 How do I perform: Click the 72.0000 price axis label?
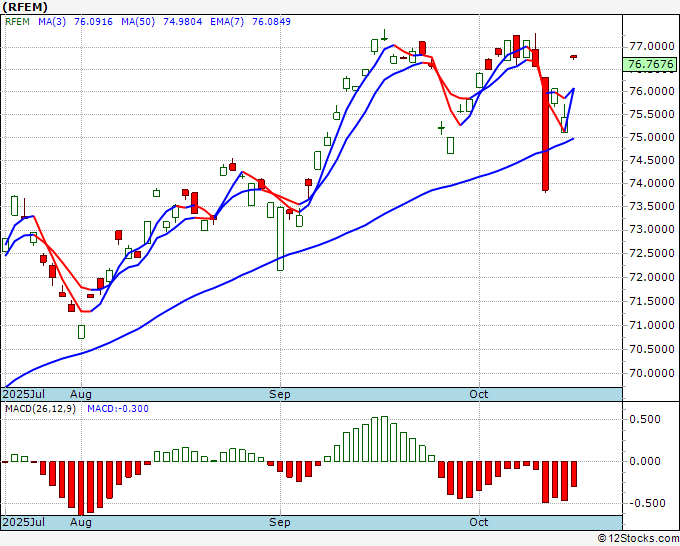[x=652, y=277]
